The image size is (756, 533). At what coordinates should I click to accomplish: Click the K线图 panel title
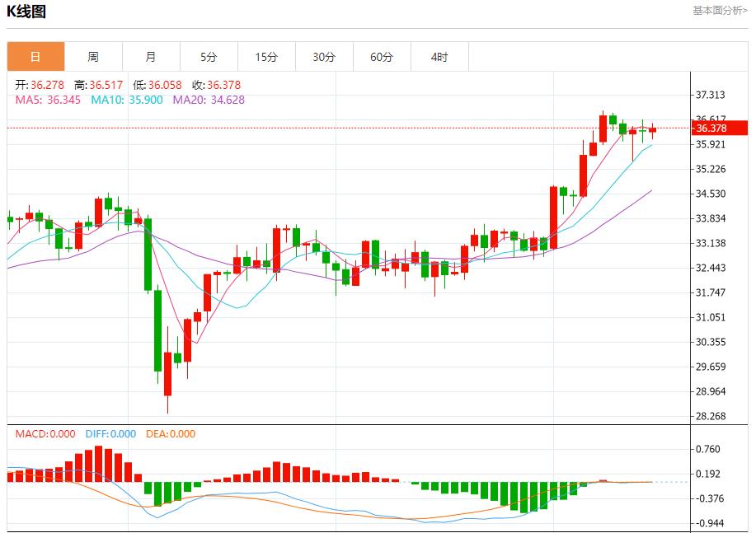(x=26, y=12)
